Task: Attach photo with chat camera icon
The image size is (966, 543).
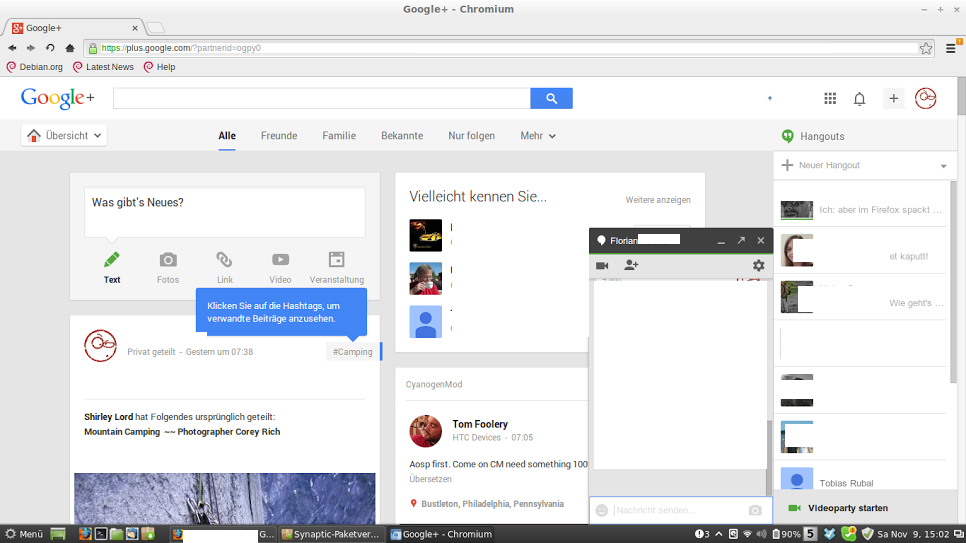Action: [755, 510]
